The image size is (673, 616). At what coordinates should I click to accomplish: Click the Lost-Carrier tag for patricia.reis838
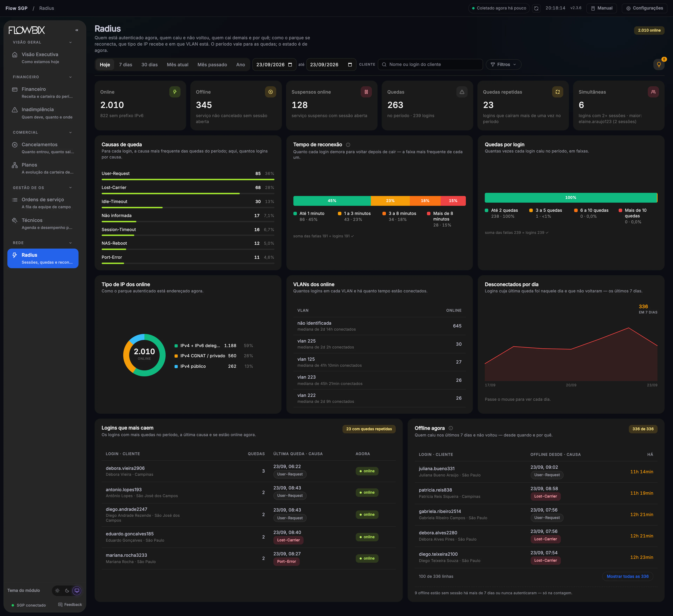pos(545,496)
